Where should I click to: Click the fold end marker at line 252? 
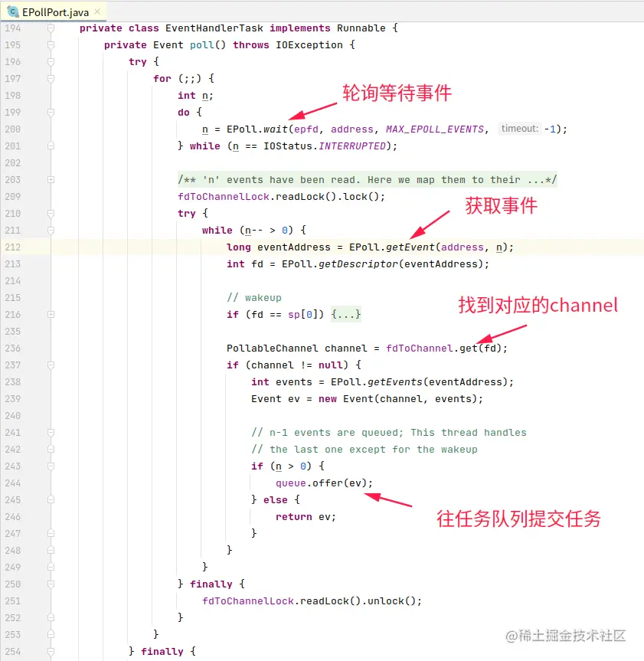click(x=51, y=618)
